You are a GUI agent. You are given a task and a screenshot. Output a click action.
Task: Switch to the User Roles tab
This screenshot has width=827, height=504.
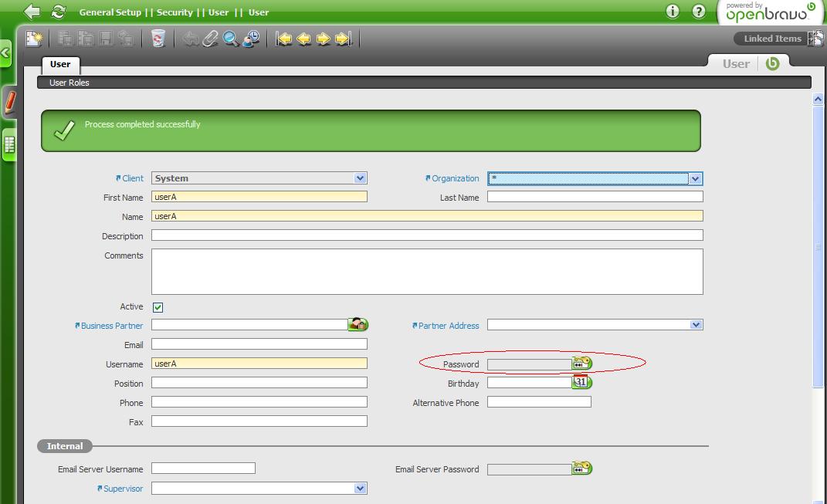(x=69, y=83)
